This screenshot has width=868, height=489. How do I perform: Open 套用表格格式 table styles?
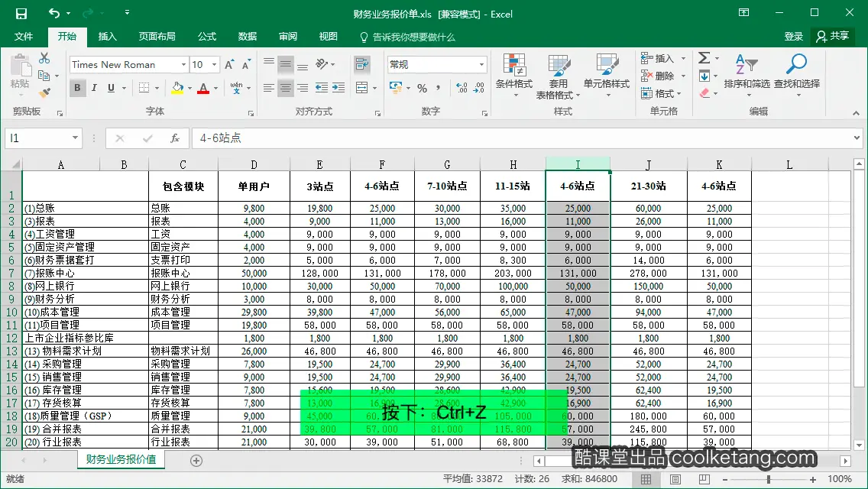pos(558,76)
